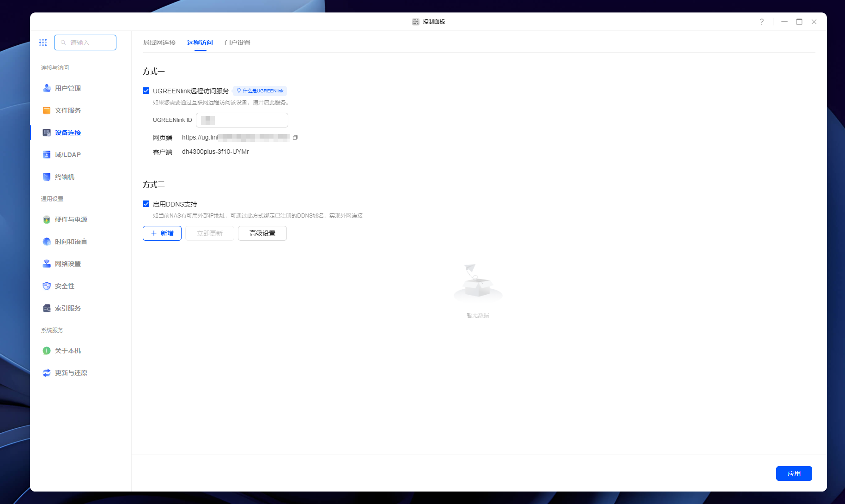Open 索引服务 sidebar label
Viewport: 845px width, 504px height.
point(68,308)
